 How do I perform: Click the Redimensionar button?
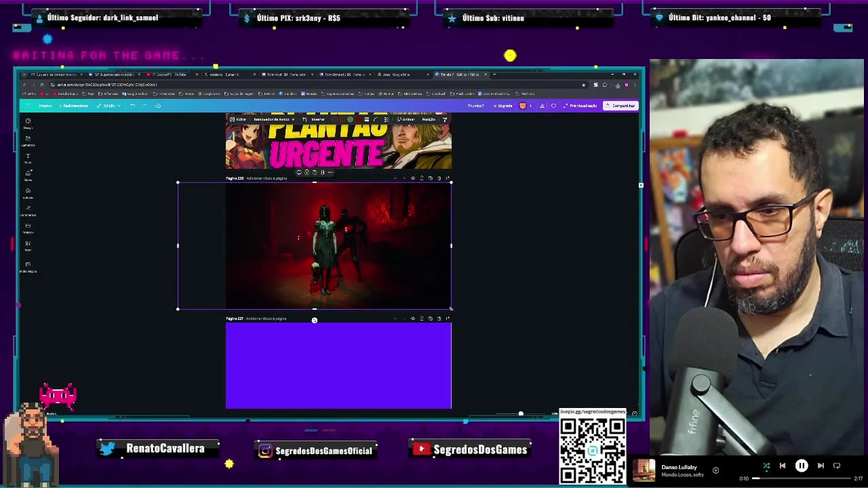[x=74, y=106]
